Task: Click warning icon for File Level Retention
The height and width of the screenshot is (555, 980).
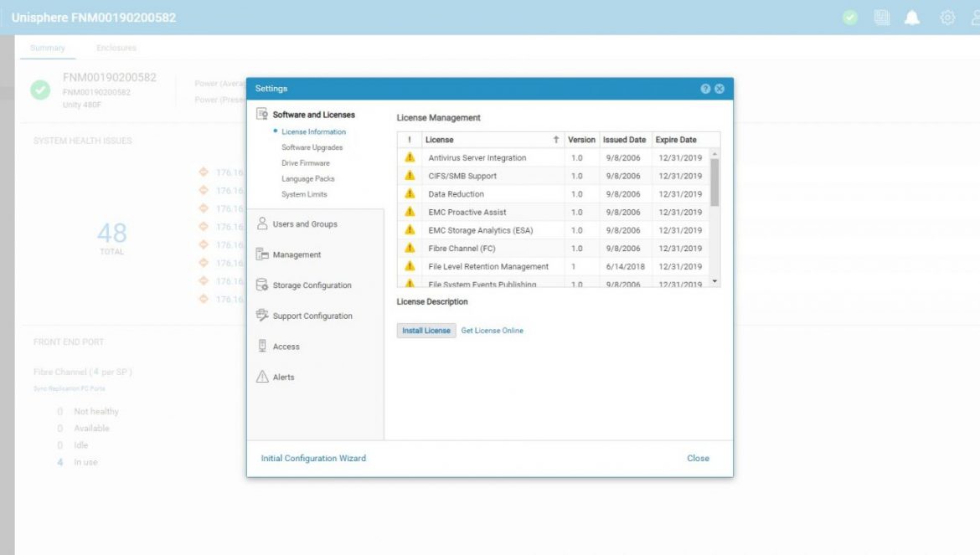Action: tap(410, 266)
